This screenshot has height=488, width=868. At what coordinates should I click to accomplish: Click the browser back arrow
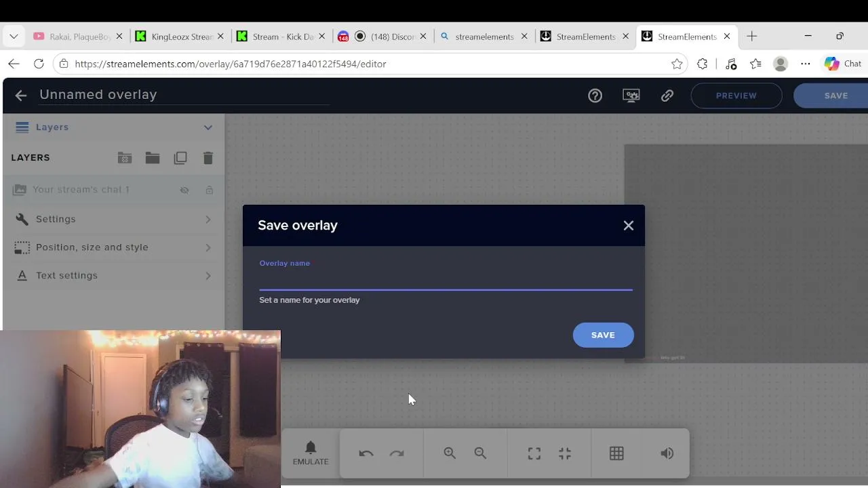pos(14,64)
